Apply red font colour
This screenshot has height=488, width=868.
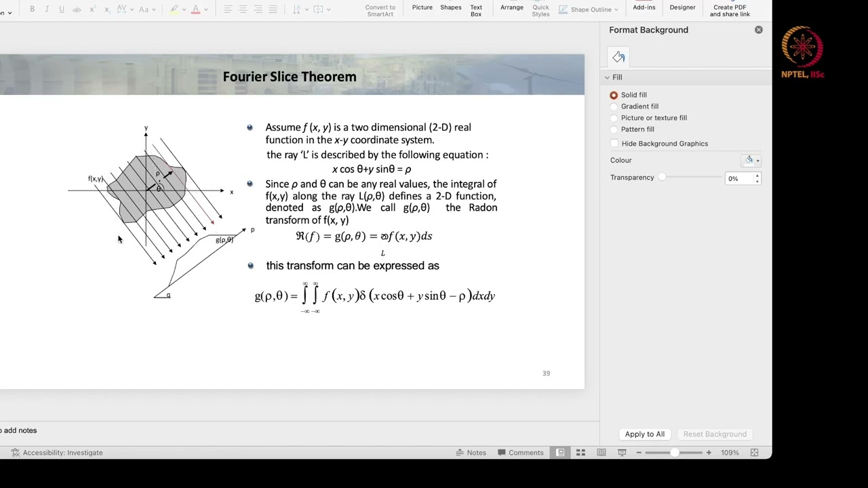pos(196,9)
